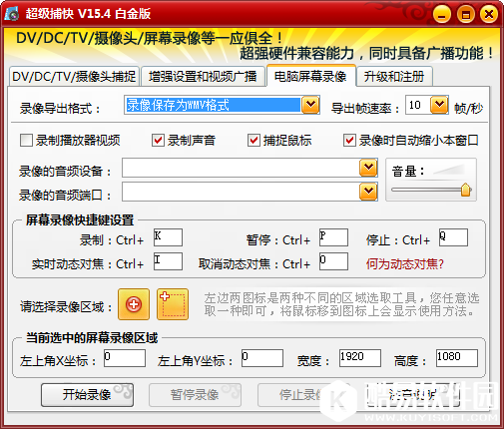The image size is (504, 429).
Task: Click the 取消动态对焦 hotkey field
Action: [x=333, y=261]
